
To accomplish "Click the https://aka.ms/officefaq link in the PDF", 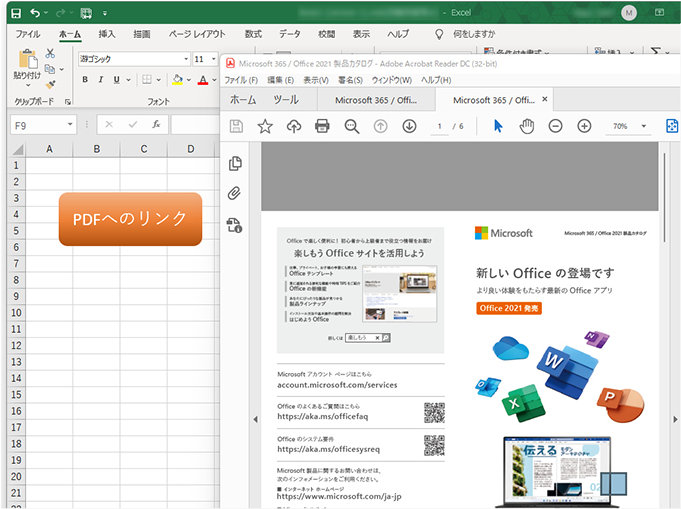I will tap(323, 416).
